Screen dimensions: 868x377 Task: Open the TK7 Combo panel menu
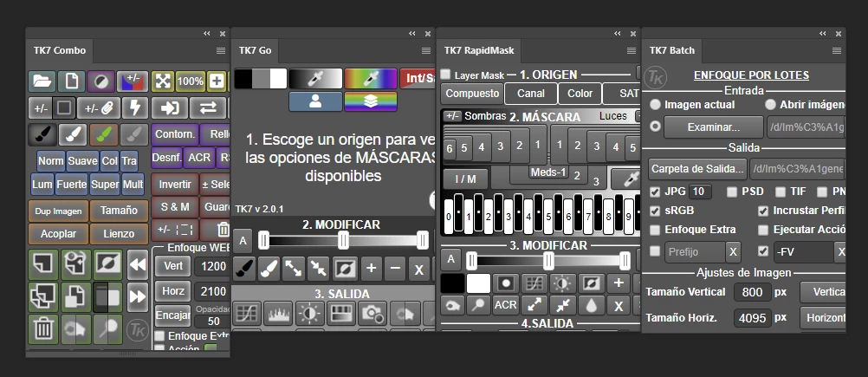[x=220, y=50]
